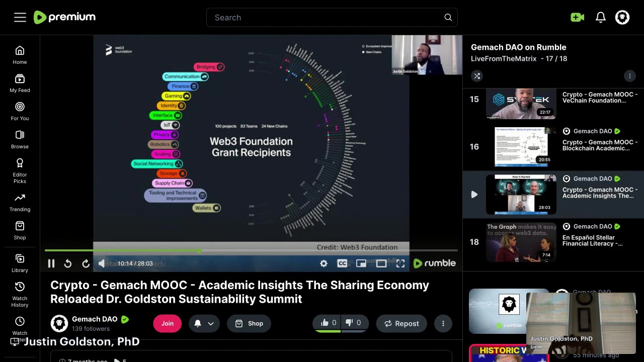Open the Gemach DAO channel avatar
Screen dimensions: 644x362
[59, 323]
